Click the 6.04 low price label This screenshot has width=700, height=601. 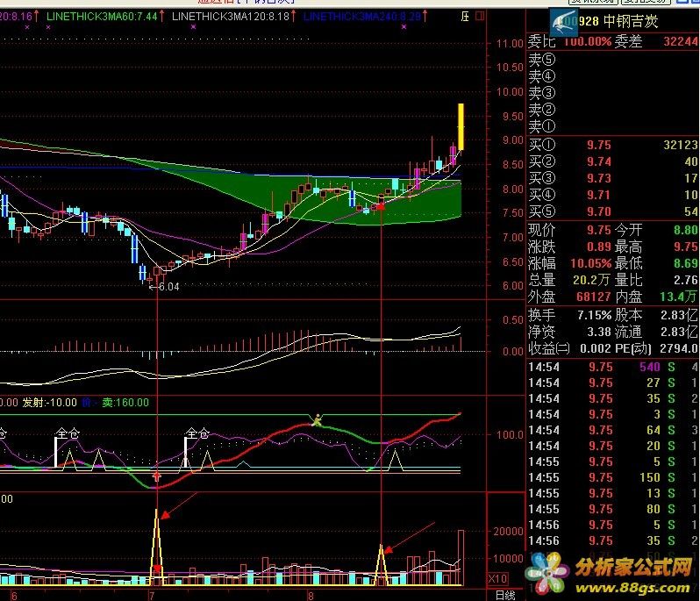(x=168, y=287)
